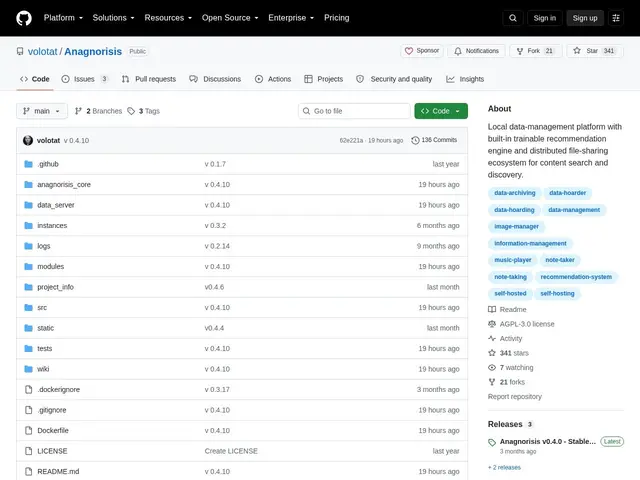Click the file icon for LICENSE
Image resolution: width=640 pixels, height=480 pixels.
pyautogui.click(x=28, y=451)
